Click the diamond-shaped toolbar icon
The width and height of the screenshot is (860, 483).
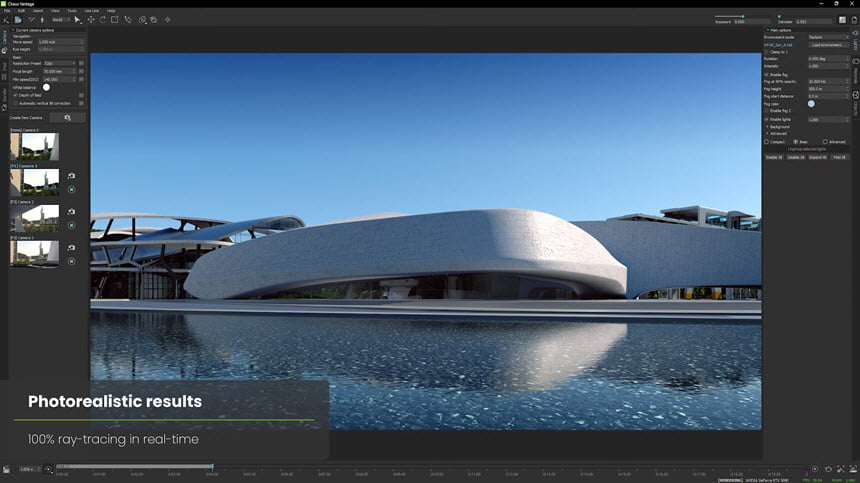pos(167,20)
